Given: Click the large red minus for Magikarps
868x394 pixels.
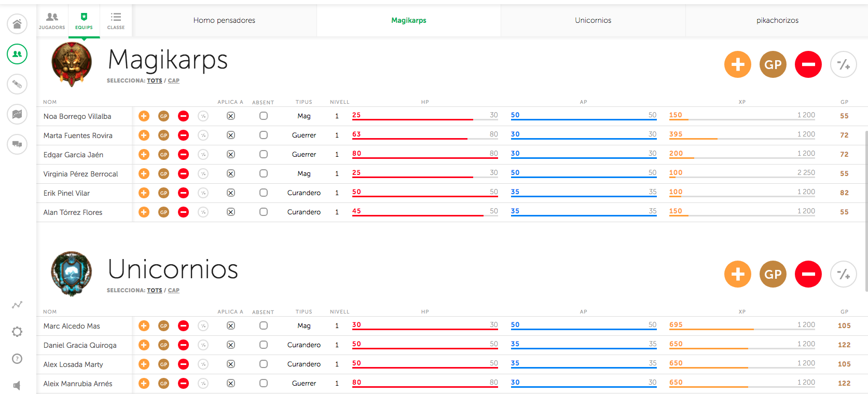Looking at the screenshot, I should (x=808, y=64).
